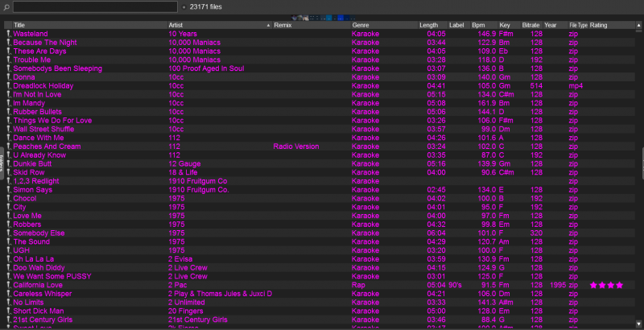
Task: Click microphone icon for Dance With Me
Action: (8, 138)
